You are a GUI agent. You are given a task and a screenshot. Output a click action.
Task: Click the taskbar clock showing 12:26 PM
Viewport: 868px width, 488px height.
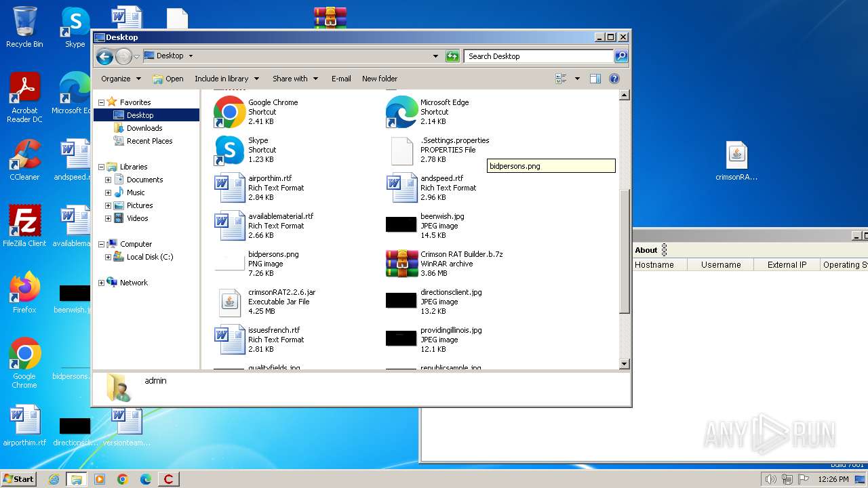[833, 479]
